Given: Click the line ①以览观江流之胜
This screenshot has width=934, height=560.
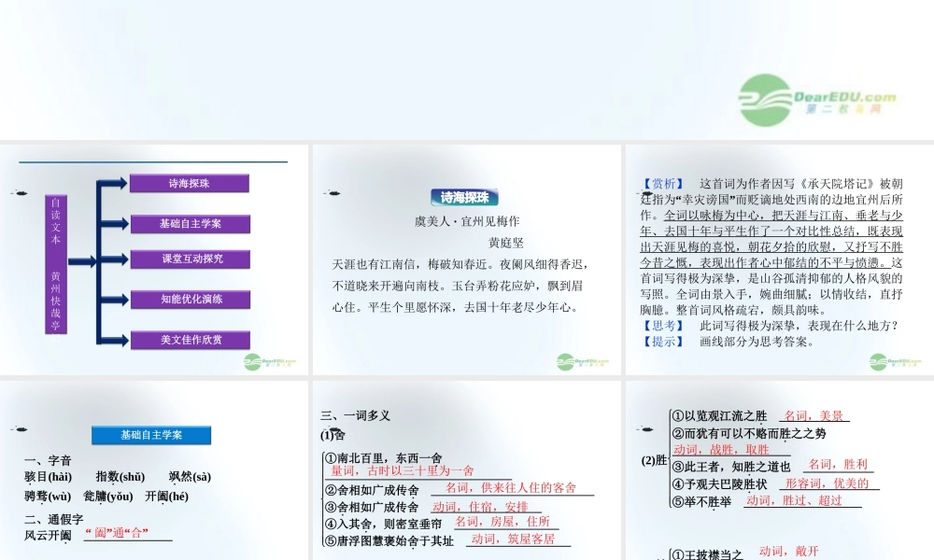Looking at the screenshot, I should tap(719, 416).
